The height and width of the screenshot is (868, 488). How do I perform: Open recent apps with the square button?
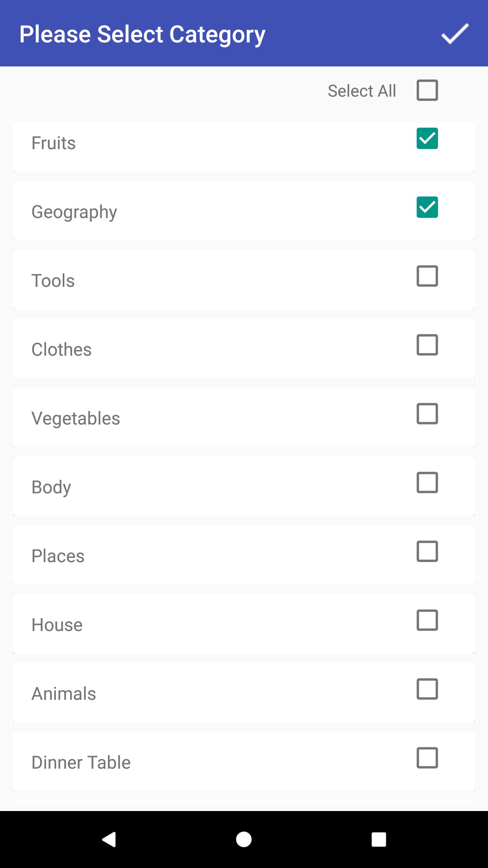pyautogui.click(x=379, y=840)
